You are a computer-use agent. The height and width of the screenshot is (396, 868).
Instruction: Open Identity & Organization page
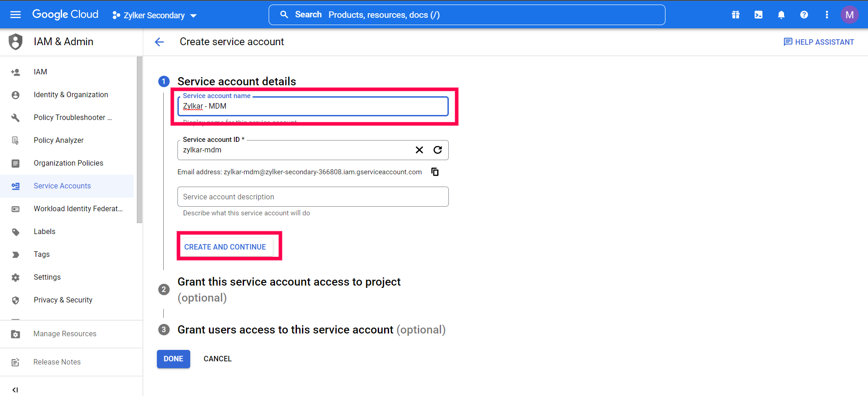pos(67,94)
